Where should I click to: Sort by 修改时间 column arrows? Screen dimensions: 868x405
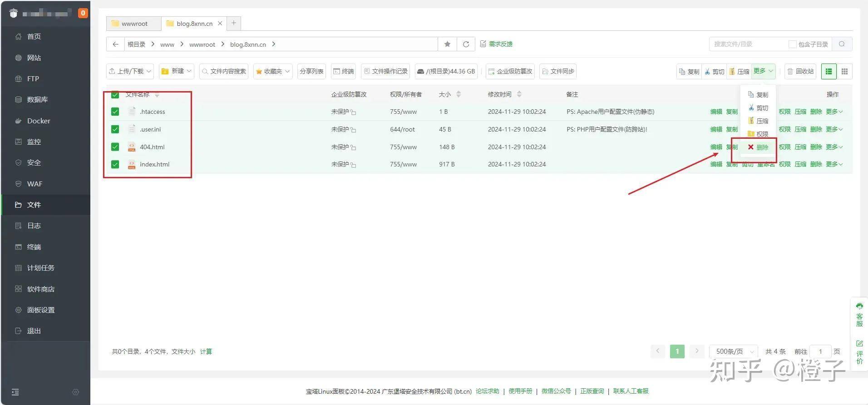click(519, 94)
